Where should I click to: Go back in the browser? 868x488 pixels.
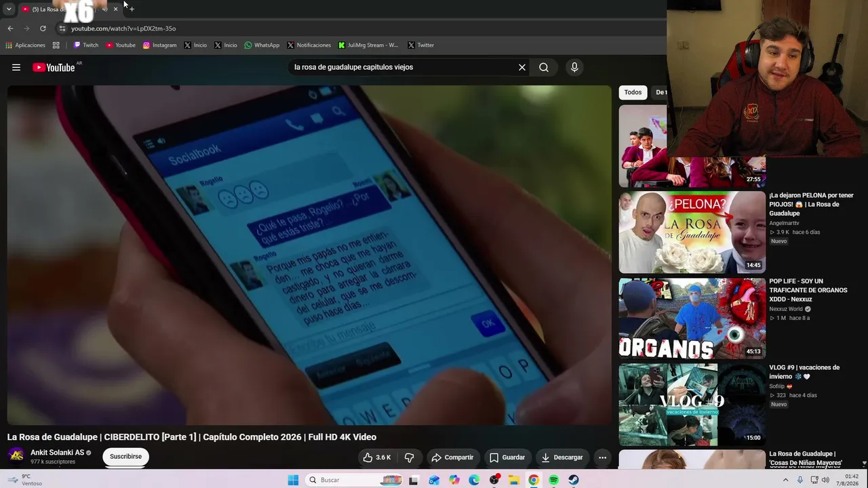[10, 28]
